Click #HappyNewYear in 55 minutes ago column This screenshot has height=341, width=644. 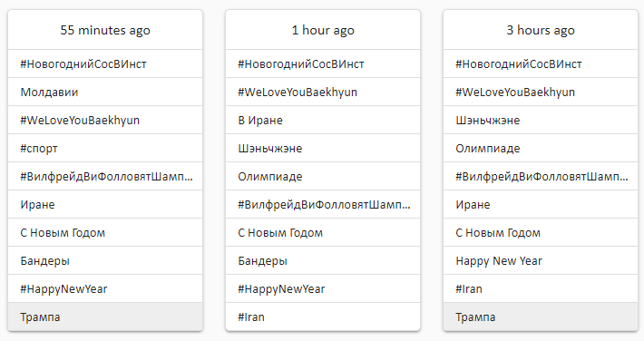[x=105, y=288]
